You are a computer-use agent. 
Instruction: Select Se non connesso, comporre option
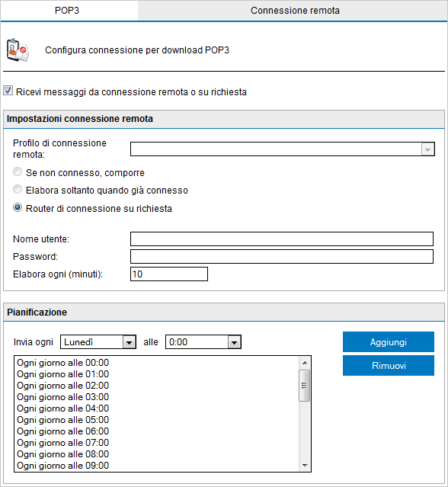pos(18,171)
